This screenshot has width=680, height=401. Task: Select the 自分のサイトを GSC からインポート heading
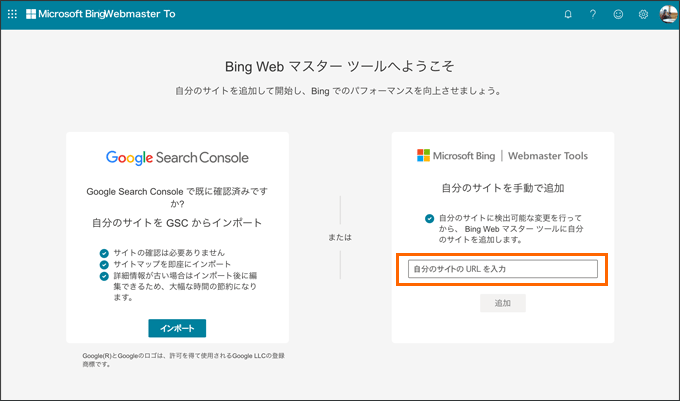177,222
